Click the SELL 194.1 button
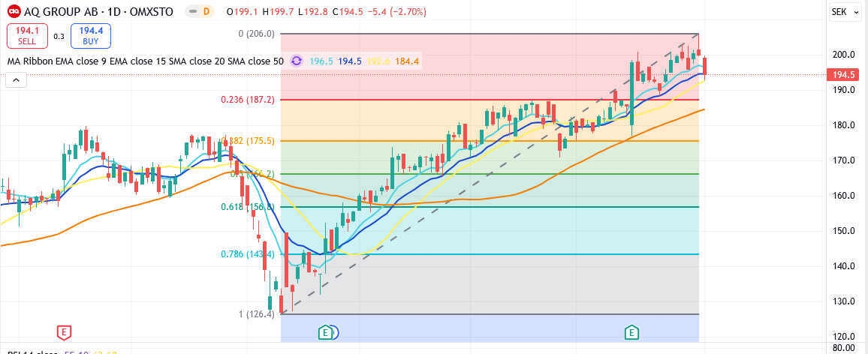Image resolution: width=868 pixels, height=354 pixels. click(x=27, y=35)
